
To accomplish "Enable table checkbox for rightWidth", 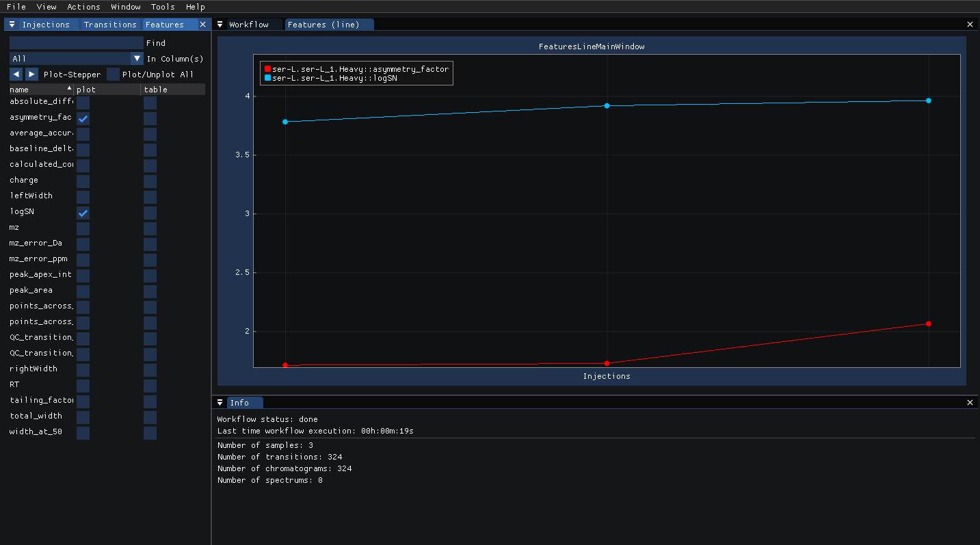I will coord(150,370).
